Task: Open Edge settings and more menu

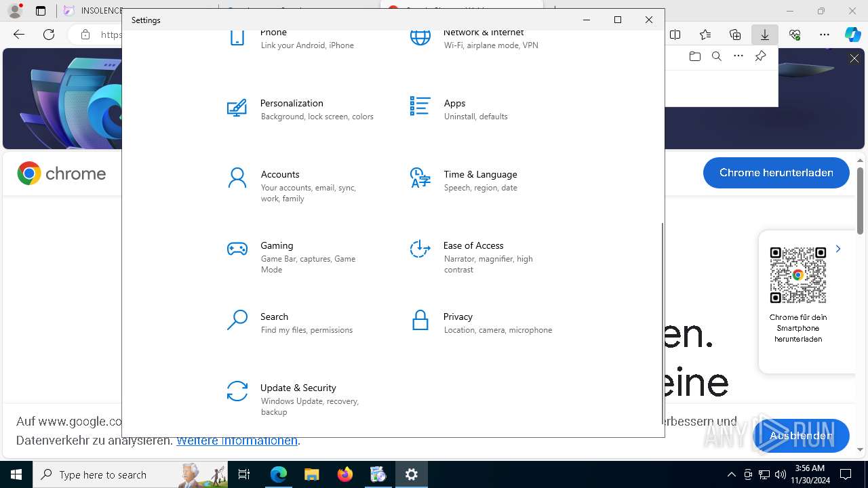Action: click(825, 35)
